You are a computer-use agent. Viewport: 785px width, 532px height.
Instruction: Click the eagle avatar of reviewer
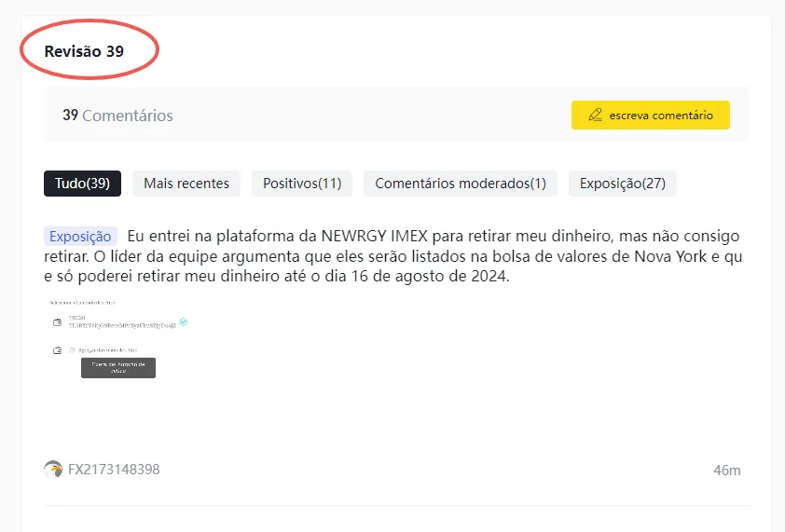53,470
